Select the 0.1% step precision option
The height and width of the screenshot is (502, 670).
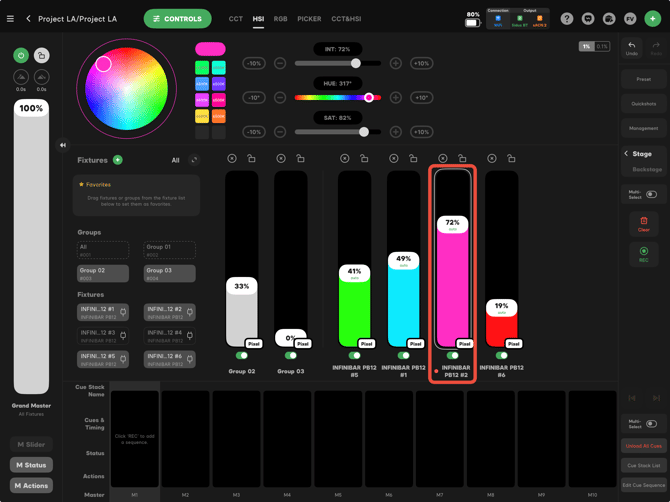[x=602, y=46]
